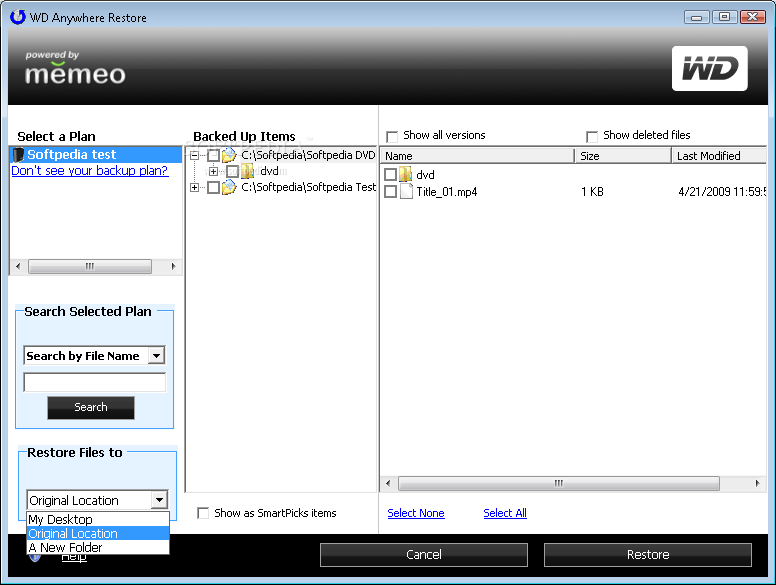Select the dvd row in file list
776x585 pixels.
tap(426, 175)
